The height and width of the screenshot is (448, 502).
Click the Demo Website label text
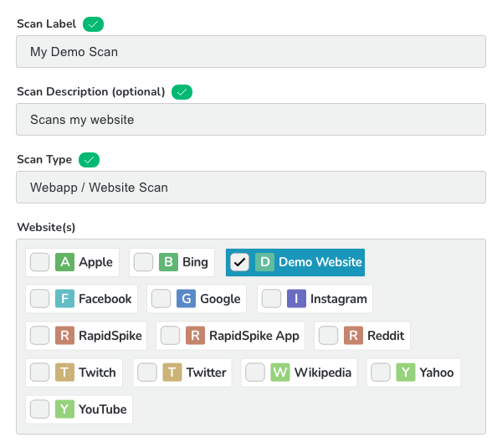tap(320, 262)
